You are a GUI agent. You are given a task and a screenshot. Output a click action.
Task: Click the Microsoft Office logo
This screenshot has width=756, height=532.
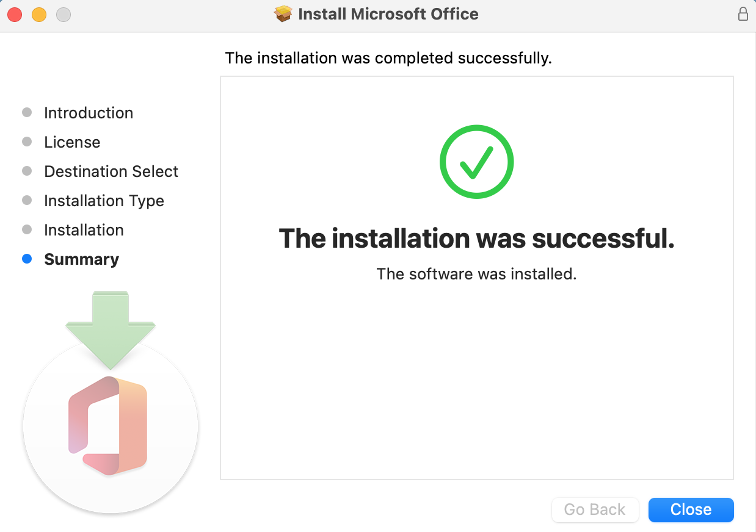[108, 425]
